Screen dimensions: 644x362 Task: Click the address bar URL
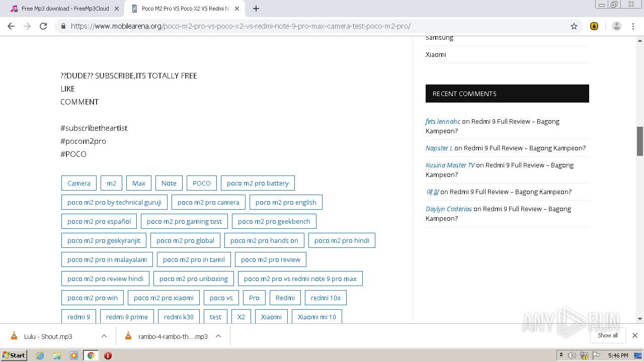point(240,26)
